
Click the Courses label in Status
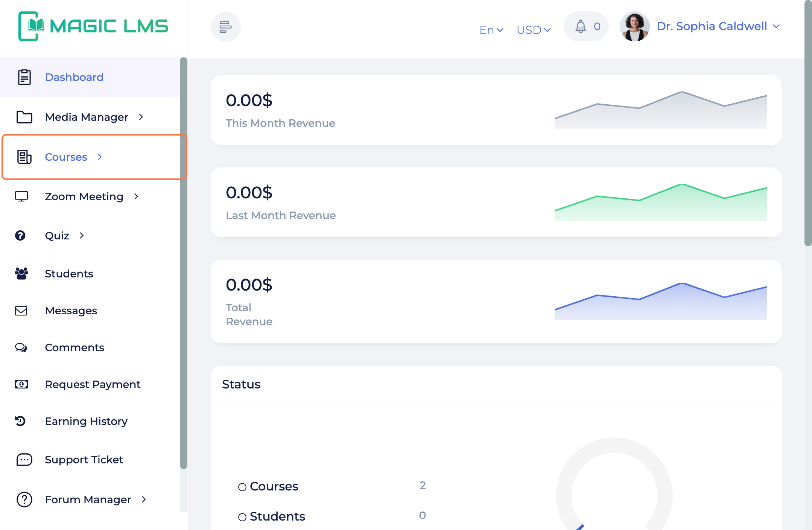(x=274, y=486)
